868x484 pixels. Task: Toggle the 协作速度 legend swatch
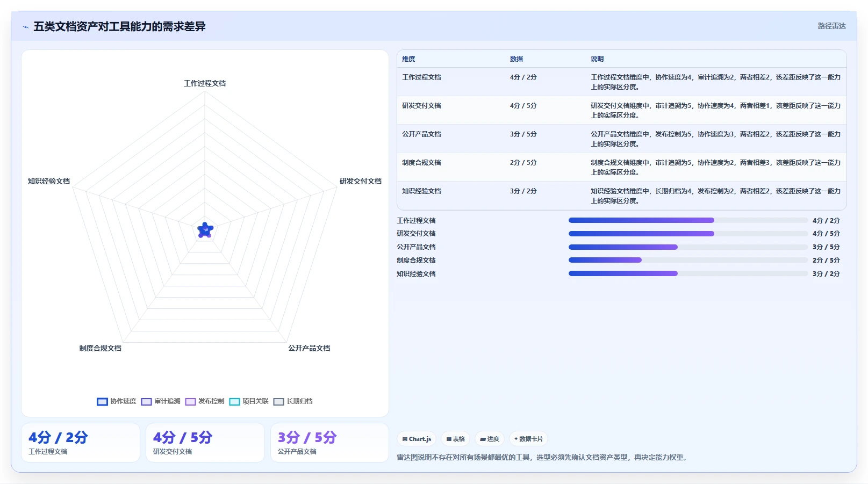point(102,402)
